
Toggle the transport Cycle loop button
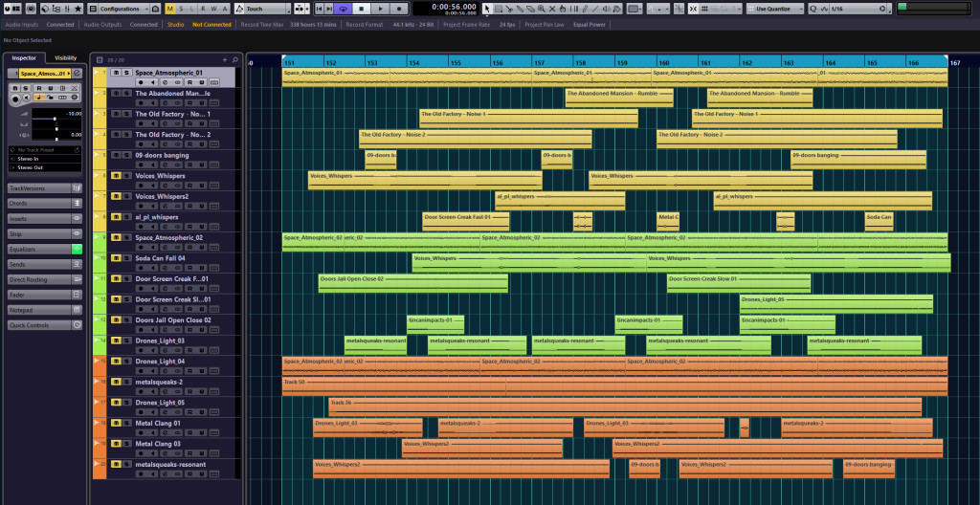coord(343,9)
